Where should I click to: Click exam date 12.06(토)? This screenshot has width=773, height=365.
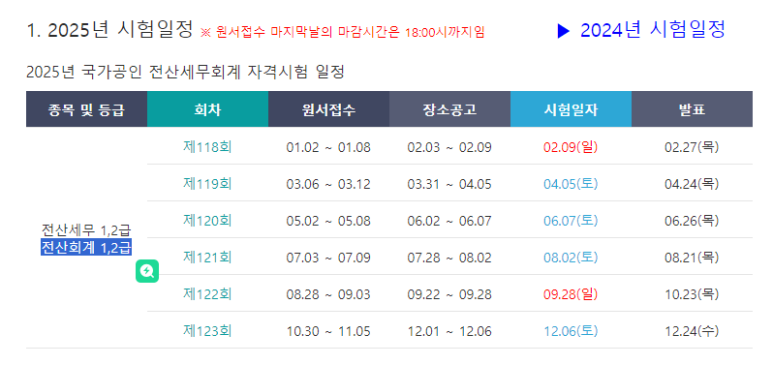click(x=571, y=331)
